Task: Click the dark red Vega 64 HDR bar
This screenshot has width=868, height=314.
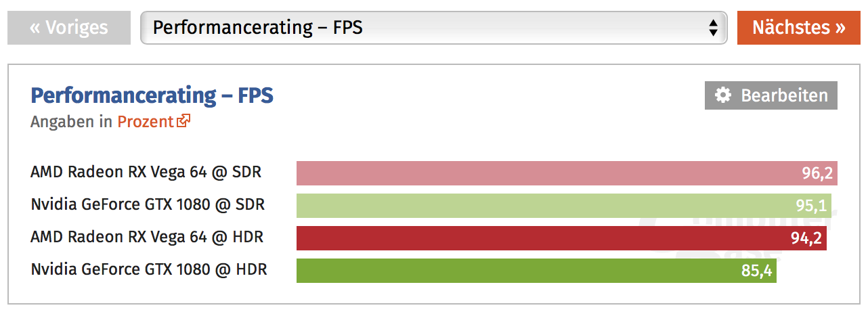Action: 542,238
